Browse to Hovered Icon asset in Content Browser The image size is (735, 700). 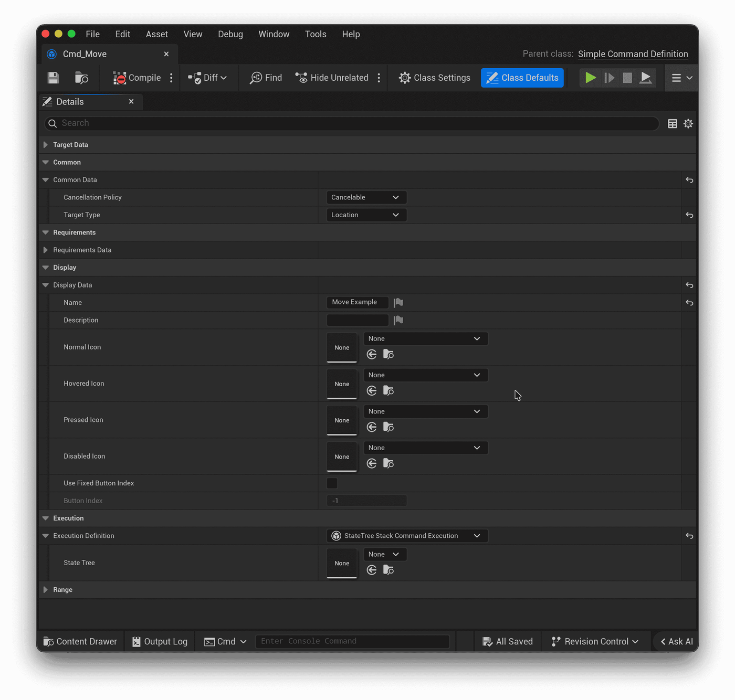click(x=388, y=391)
